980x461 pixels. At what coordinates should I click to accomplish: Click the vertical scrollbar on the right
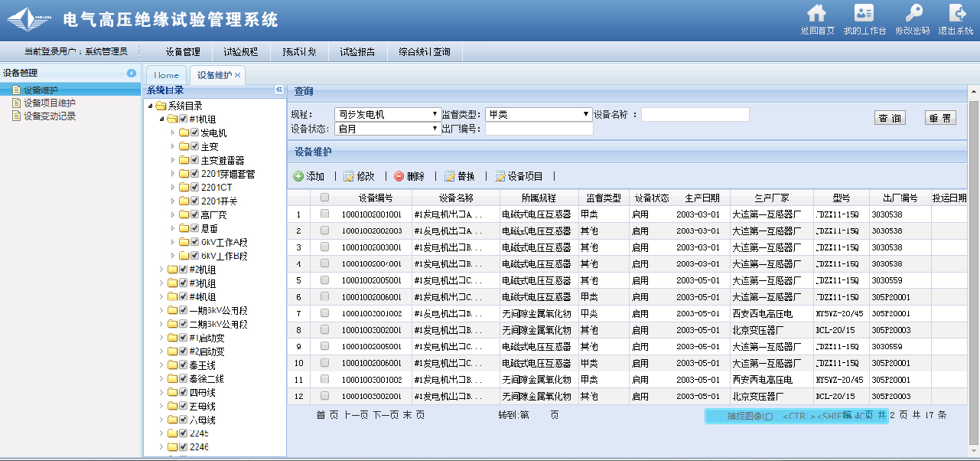coord(973,268)
